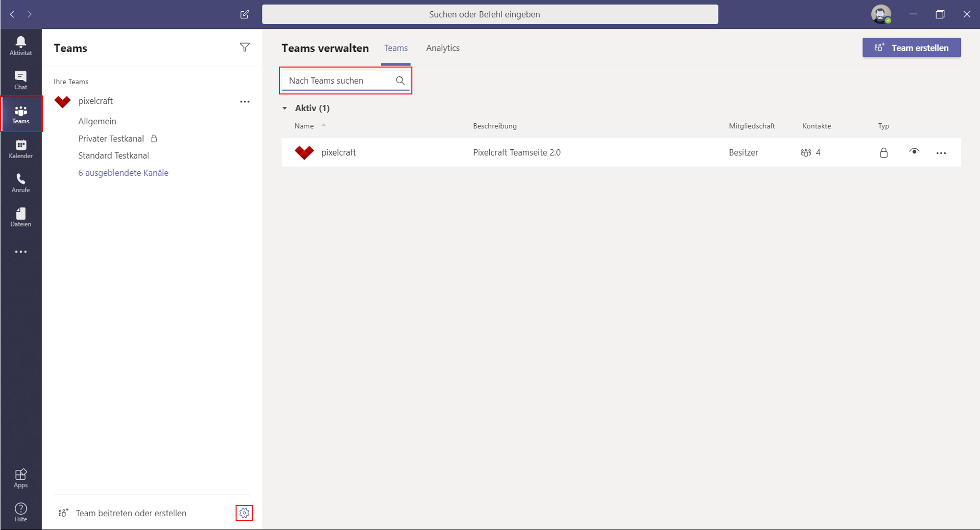Open the Aktivität activity feed
980x530 pixels.
click(x=21, y=46)
